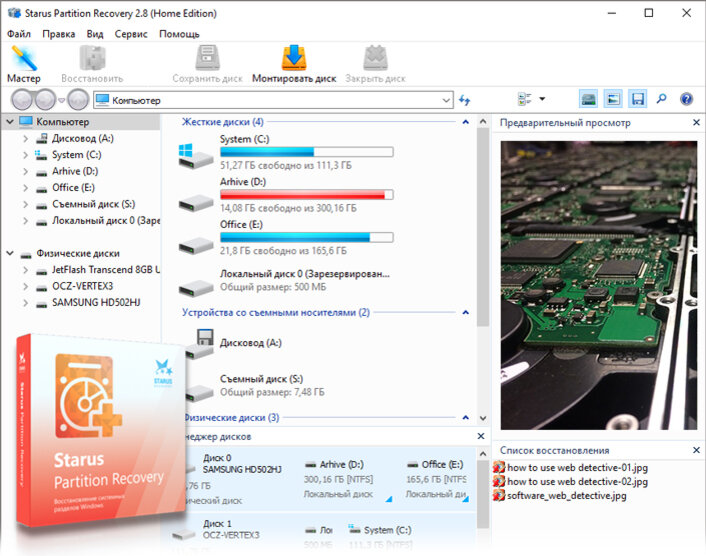Collapse the Физические диски group in center pane

(466, 417)
